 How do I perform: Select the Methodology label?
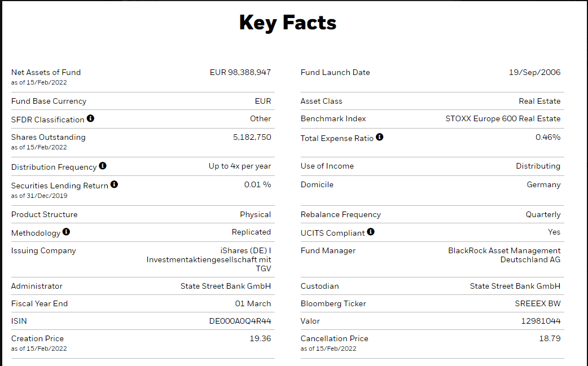36,233
